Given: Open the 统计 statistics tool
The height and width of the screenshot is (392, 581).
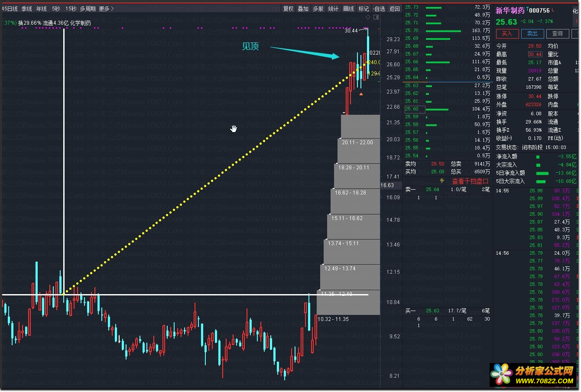Looking at the screenshot, I should tap(334, 9).
